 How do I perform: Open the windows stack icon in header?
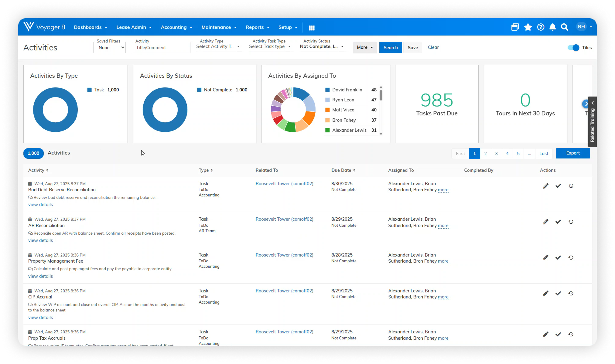(x=515, y=27)
